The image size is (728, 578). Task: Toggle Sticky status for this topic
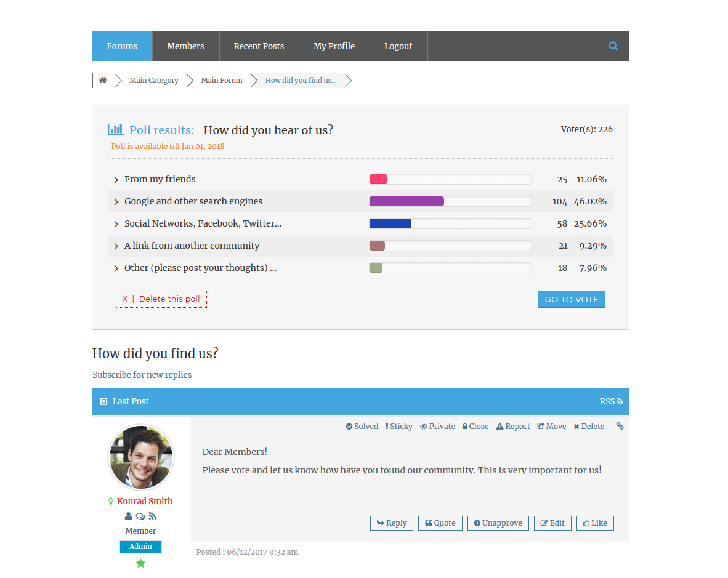398,426
